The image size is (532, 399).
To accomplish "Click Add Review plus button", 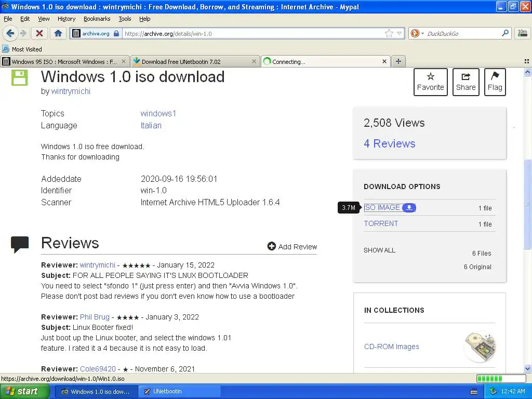I will click(x=292, y=246).
